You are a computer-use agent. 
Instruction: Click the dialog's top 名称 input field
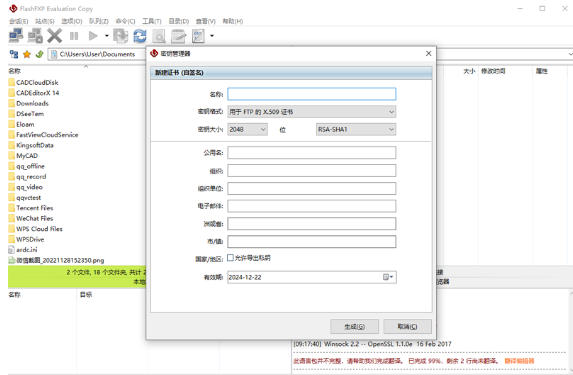click(311, 94)
